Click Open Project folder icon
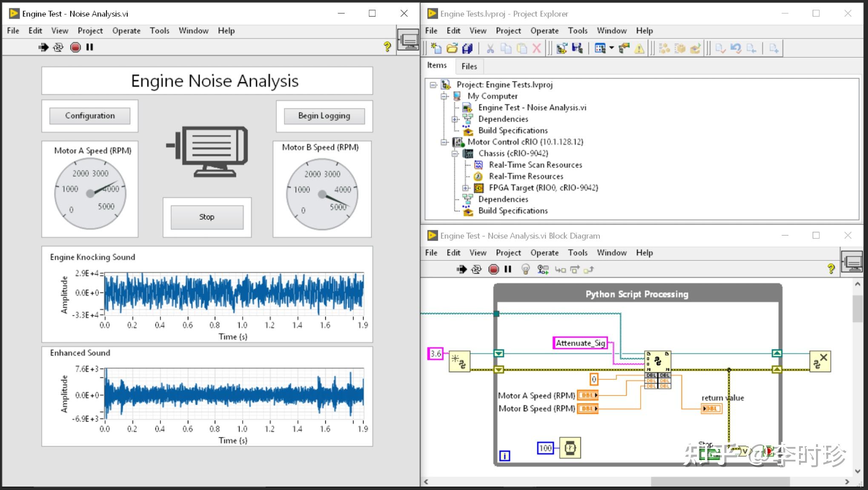The image size is (868, 490). point(452,49)
